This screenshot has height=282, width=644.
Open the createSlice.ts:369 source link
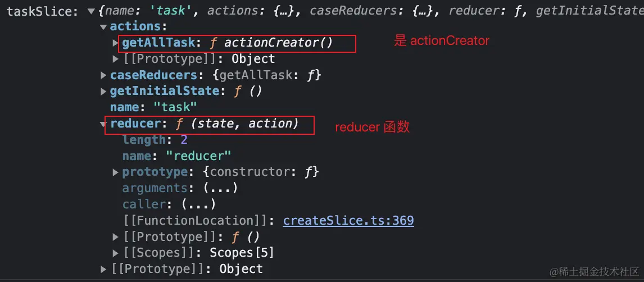click(348, 221)
